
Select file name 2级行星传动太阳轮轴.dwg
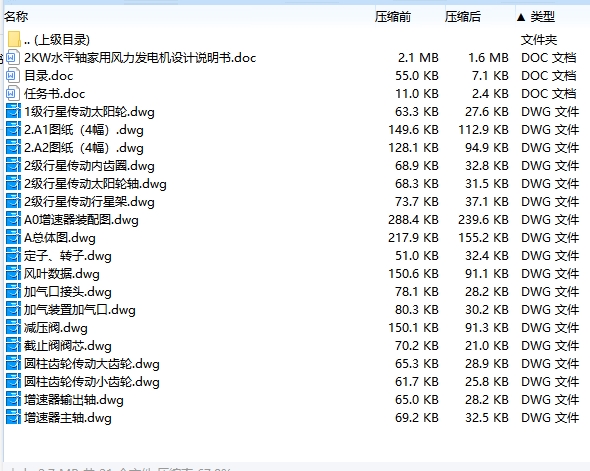coord(95,184)
